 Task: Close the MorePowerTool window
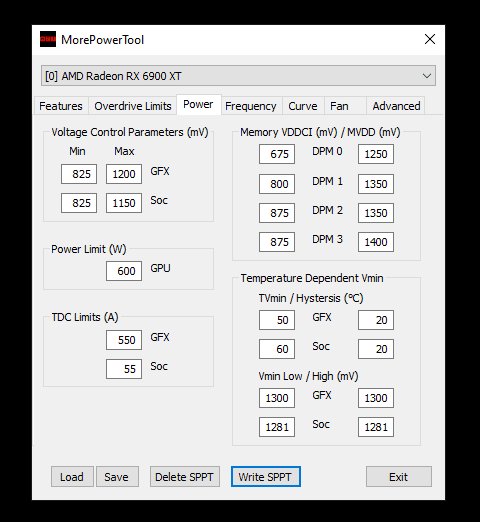point(430,39)
